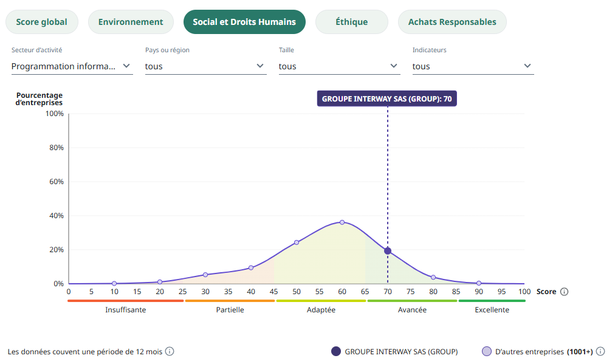
Task: Open the Éthique tab
Action: pyautogui.click(x=351, y=22)
